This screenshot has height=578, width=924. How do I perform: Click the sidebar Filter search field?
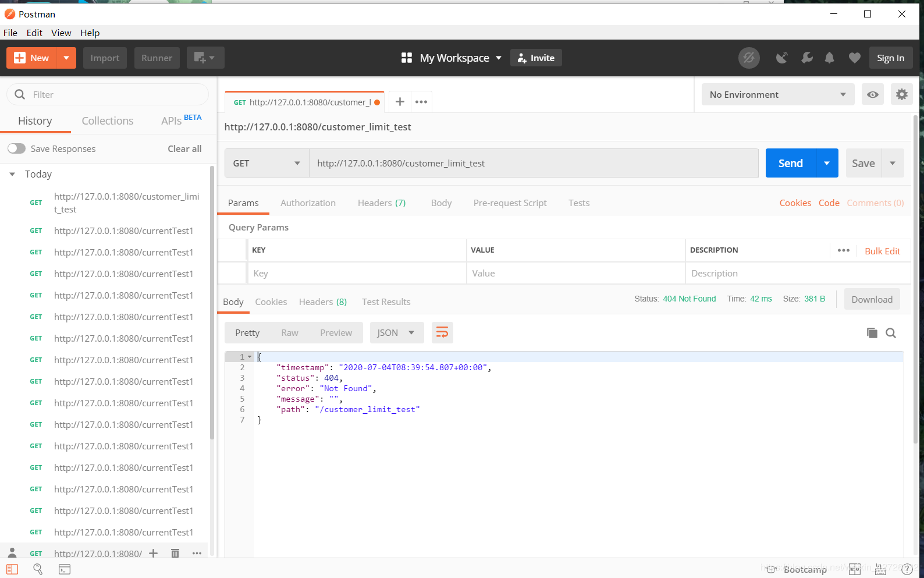point(108,94)
